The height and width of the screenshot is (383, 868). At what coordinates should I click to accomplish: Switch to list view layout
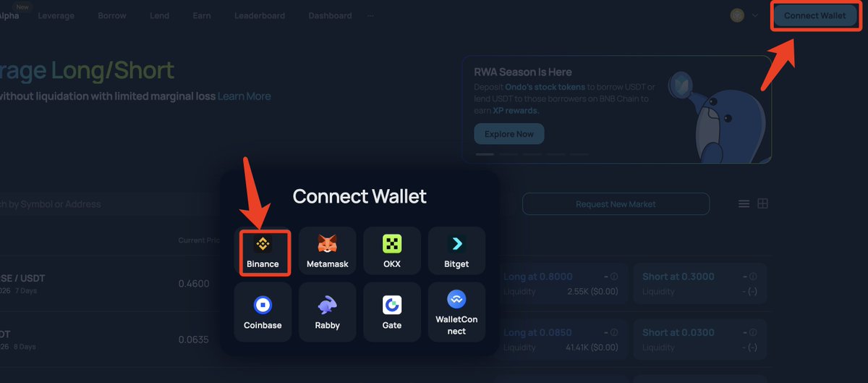(744, 204)
